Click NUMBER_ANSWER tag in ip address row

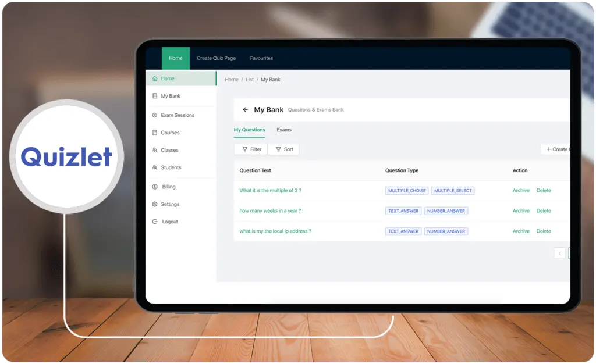446,231
